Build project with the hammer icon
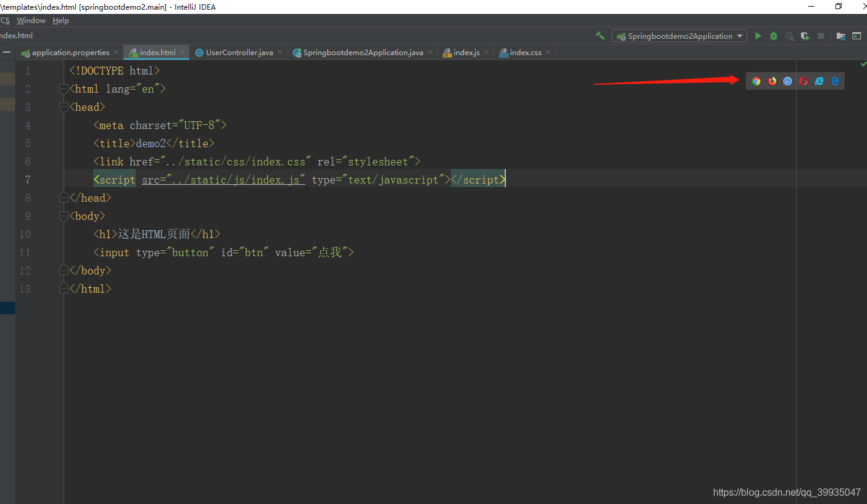This screenshot has width=867, height=504. coord(600,36)
